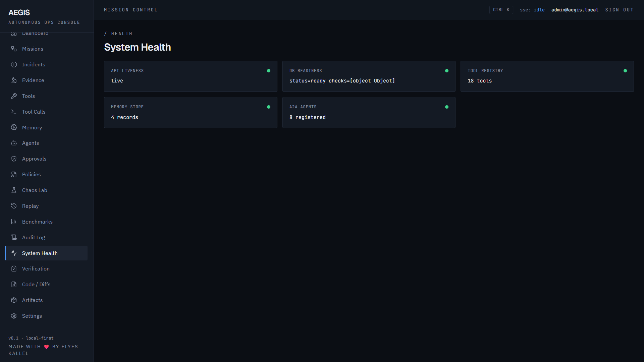The width and height of the screenshot is (644, 362).
Task: Click the System Health page heading
Action: coord(138,47)
